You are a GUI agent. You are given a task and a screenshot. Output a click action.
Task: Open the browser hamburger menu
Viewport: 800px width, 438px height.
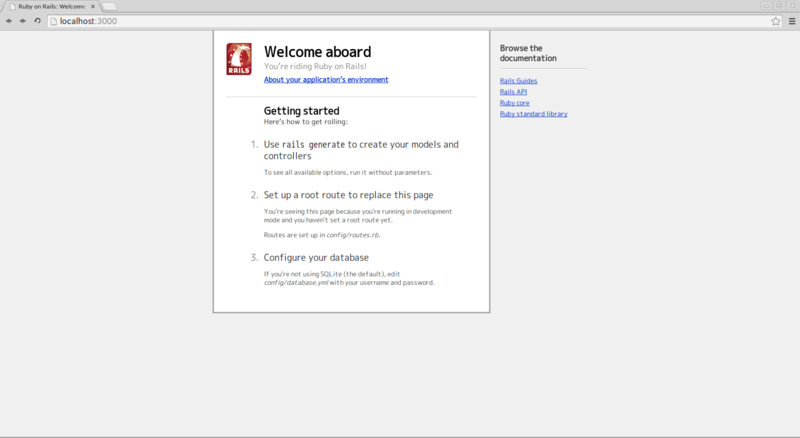pos(792,21)
